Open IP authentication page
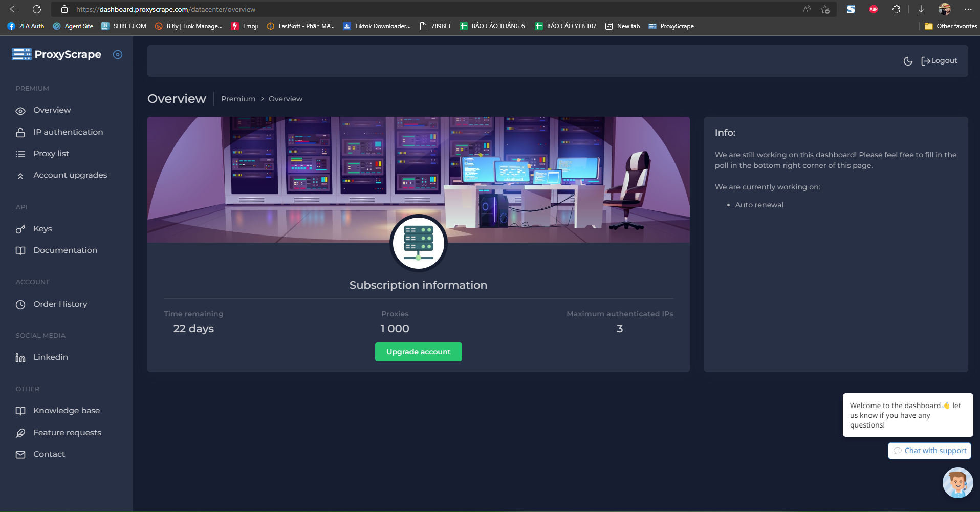The image size is (980, 512). tap(68, 132)
